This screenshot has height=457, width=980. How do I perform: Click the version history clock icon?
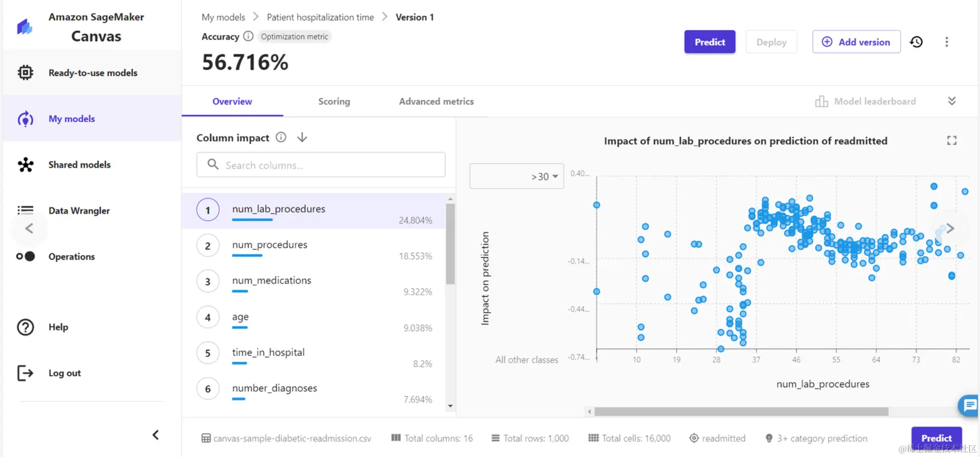pos(916,42)
